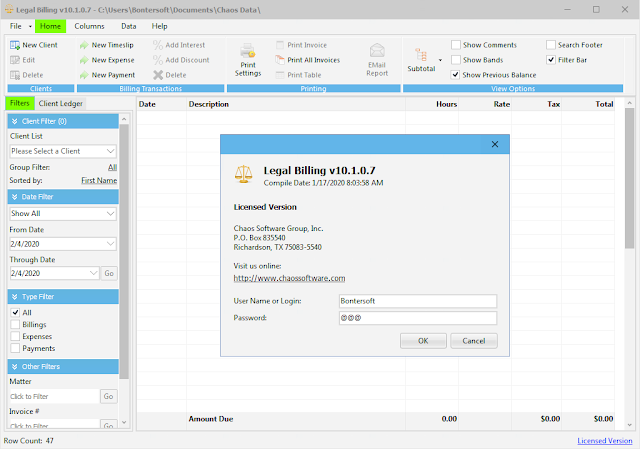Create a New Timeslip
640x449 pixels.
pos(107,45)
